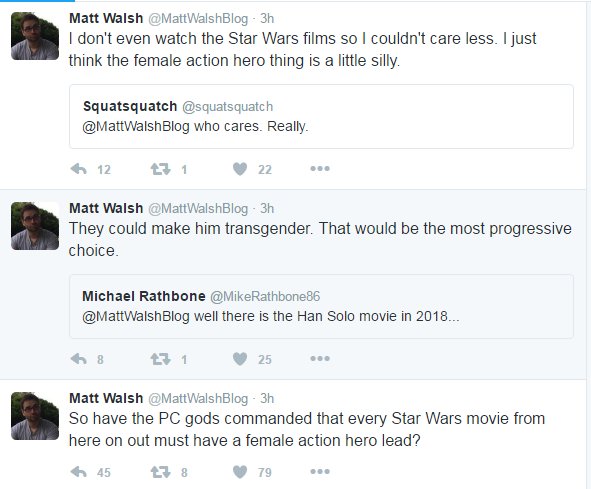Open Matt Walsh's avatar on third tweet

(x=35, y=416)
